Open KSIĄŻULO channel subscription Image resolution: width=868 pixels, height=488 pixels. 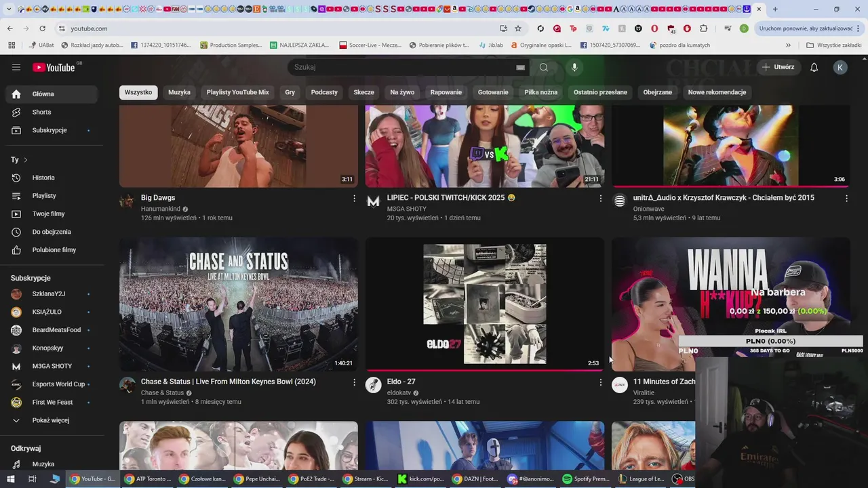52,312
